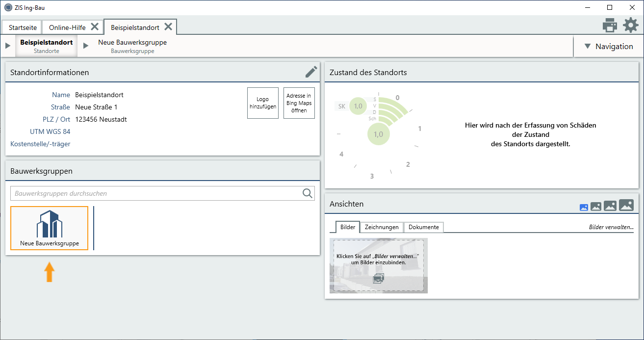Expand breadcrumb arrow before Neue Bauwerksgruppe

point(86,46)
